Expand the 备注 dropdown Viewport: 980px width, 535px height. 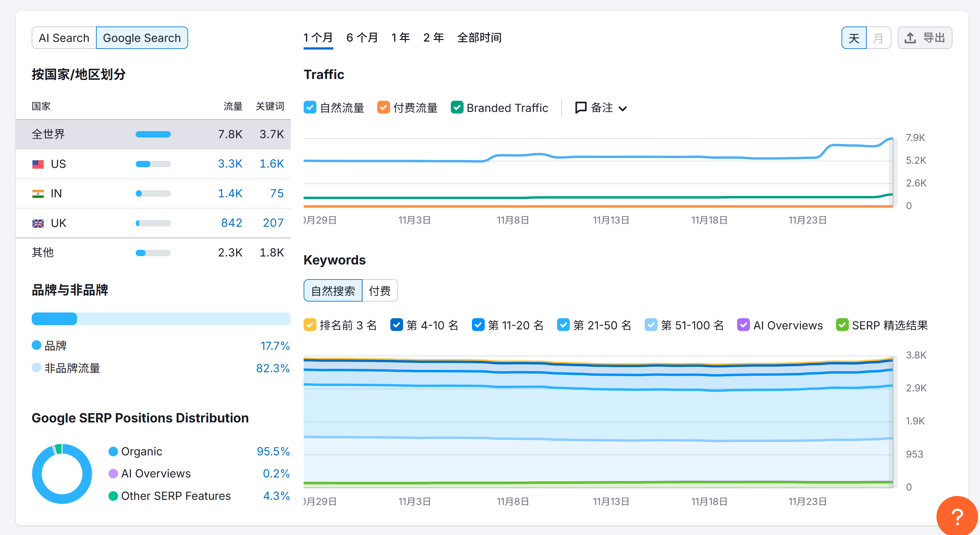coord(623,108)
